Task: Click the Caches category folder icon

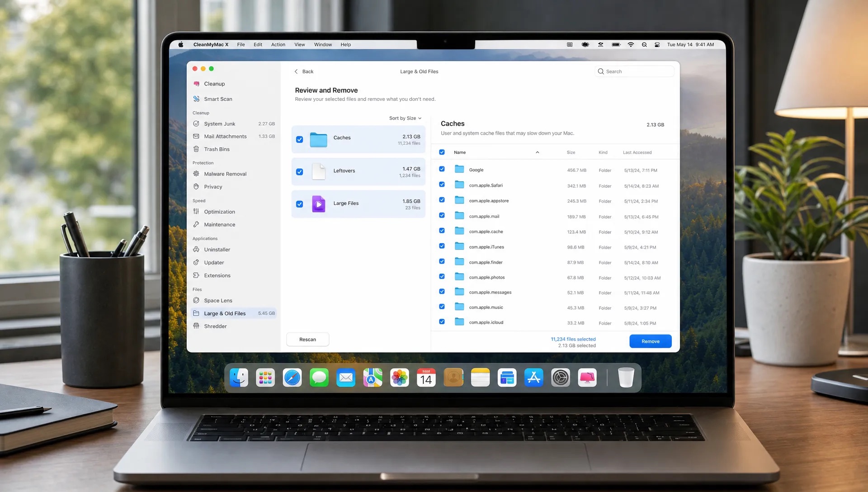Action: (x=319, y=140)
